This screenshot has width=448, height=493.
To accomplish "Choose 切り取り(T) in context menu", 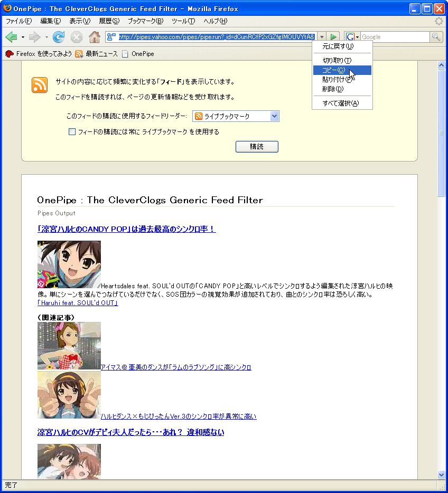I will click(342, 60).
